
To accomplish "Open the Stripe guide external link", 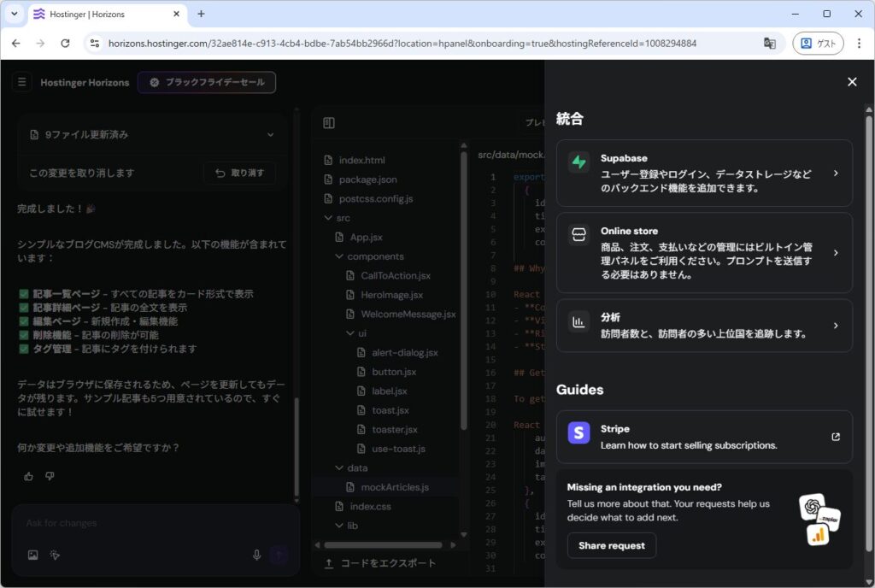I will [835, 437].
